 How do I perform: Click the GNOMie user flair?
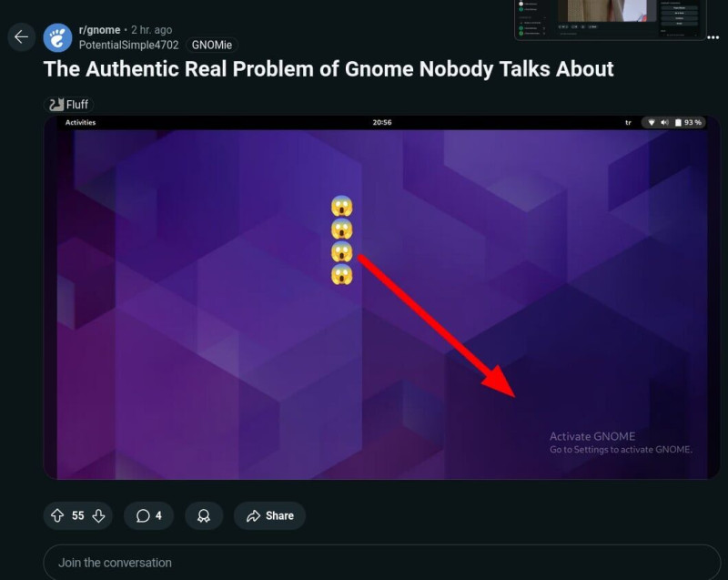pyautogui.click(x=212, y=45)
